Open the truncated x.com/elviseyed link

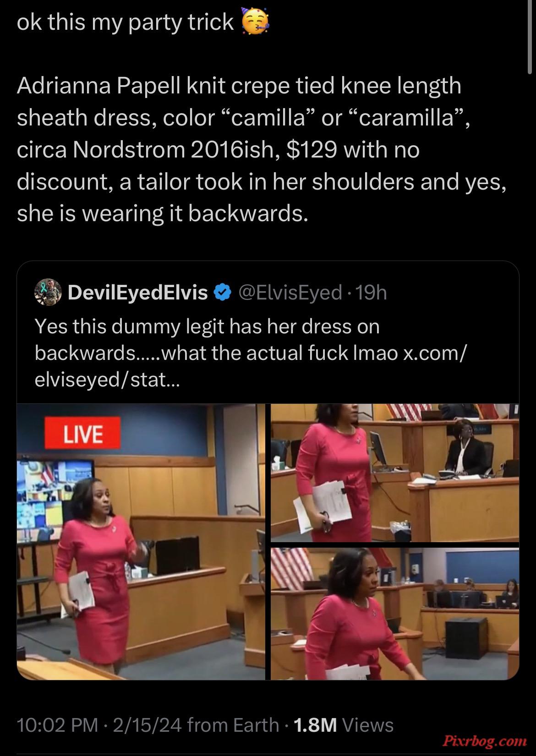(x=250, y=366)
